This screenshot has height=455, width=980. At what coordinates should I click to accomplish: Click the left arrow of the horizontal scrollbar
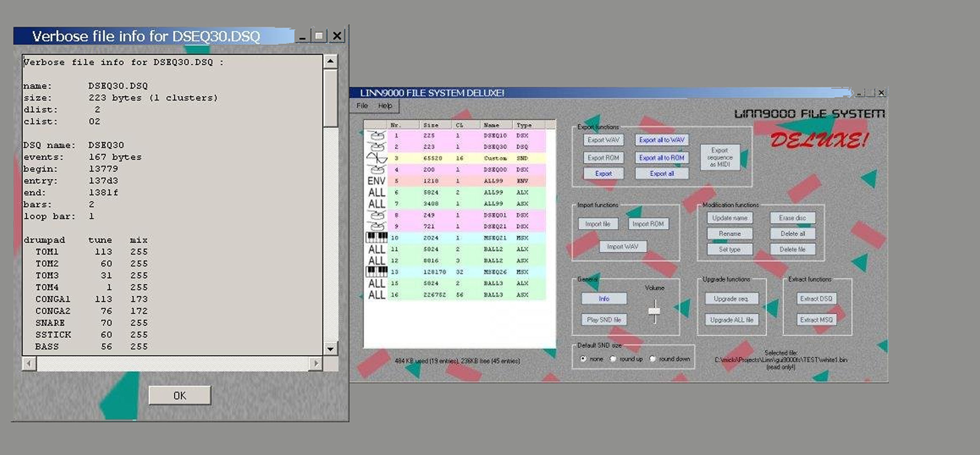click(29, 363)
